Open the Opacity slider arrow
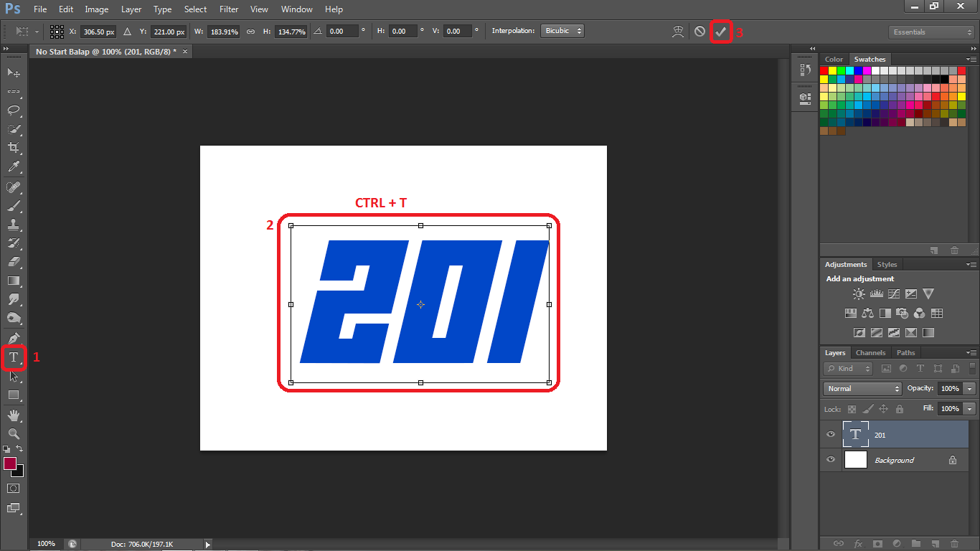Viewport: 980px width, 551px height. [970, 388]
